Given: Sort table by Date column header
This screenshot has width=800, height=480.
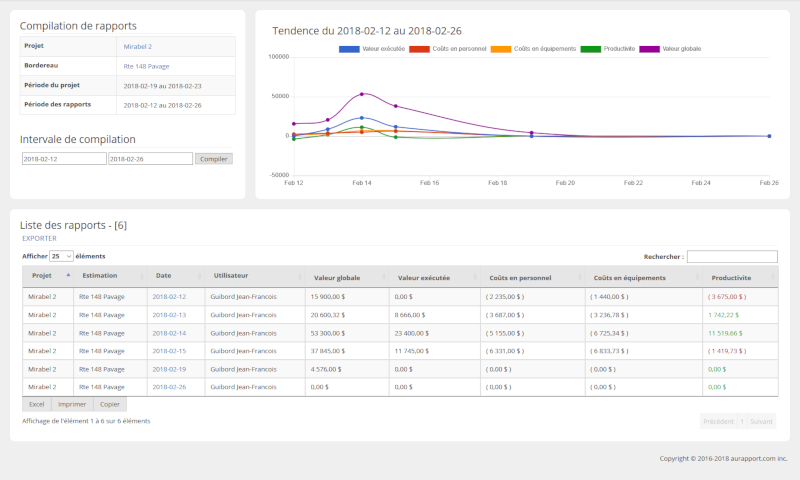Looking at the screenshot, I should point(163,275).
